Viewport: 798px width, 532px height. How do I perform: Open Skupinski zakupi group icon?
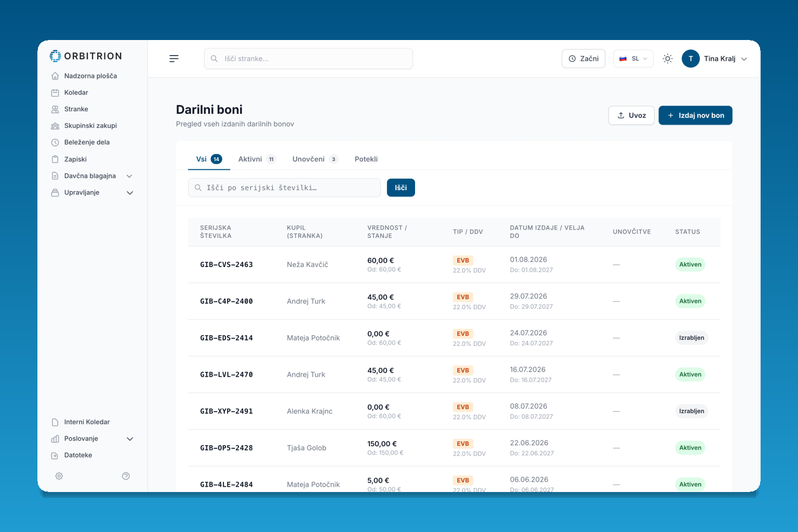(x=55, y=126)
